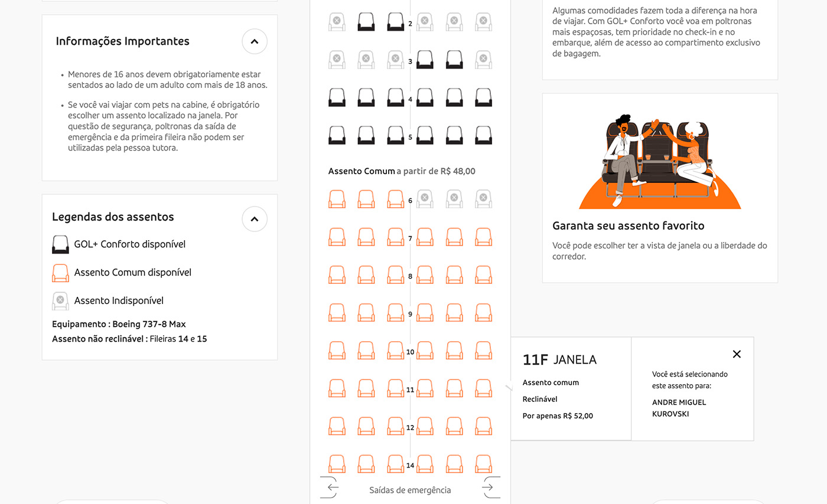Viewport: 827px width, 504px height.
Task: Pick middle seat 8B in row 8
Action: (366, 274)
